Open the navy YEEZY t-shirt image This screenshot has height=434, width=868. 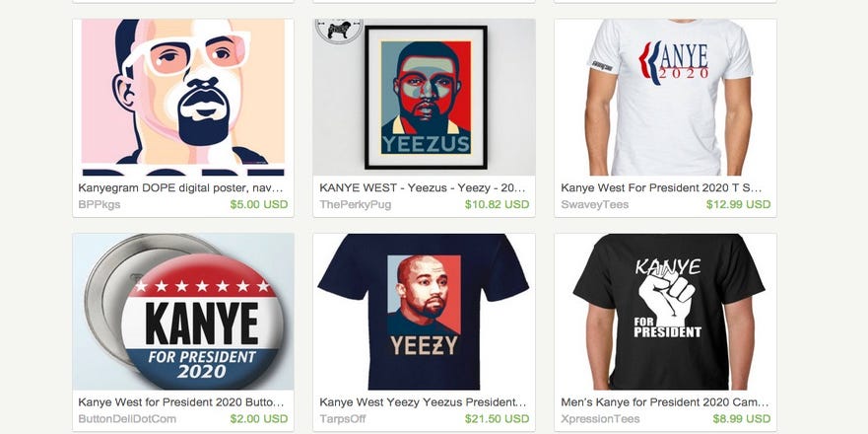(424, 312)
